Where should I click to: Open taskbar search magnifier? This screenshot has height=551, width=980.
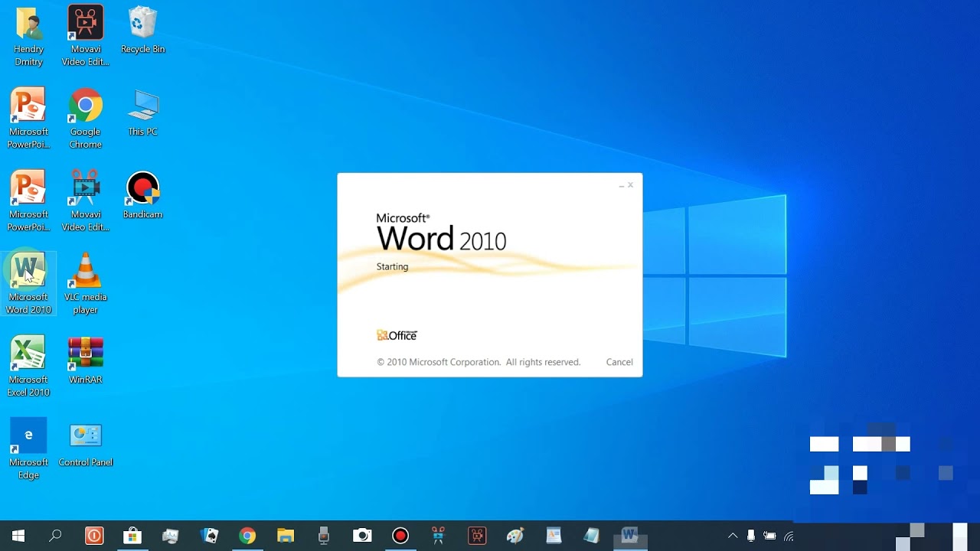pos(55,536)
